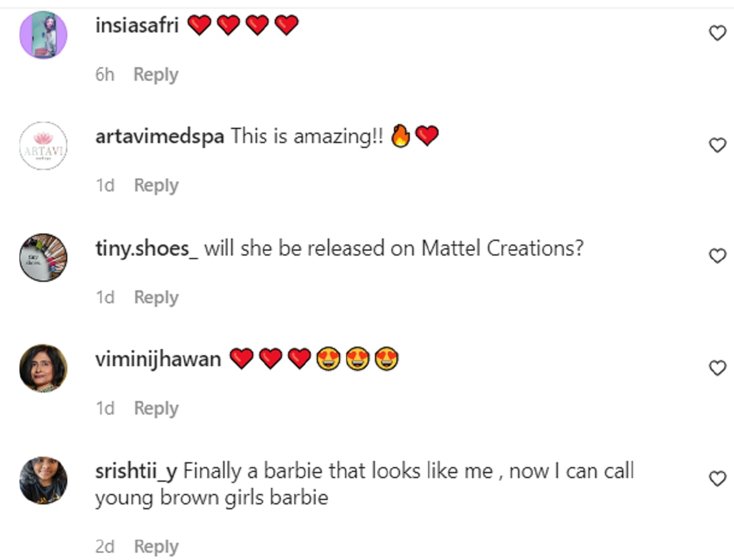Reply to tiny.shoes_ question
This screenshot has height=560, width=734.
coord(156,297)
